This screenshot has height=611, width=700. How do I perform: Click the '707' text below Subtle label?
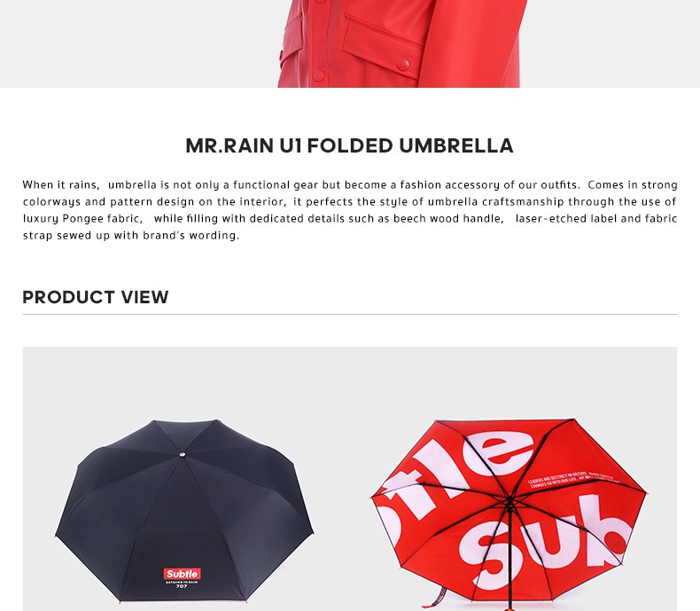pos(182,586)
